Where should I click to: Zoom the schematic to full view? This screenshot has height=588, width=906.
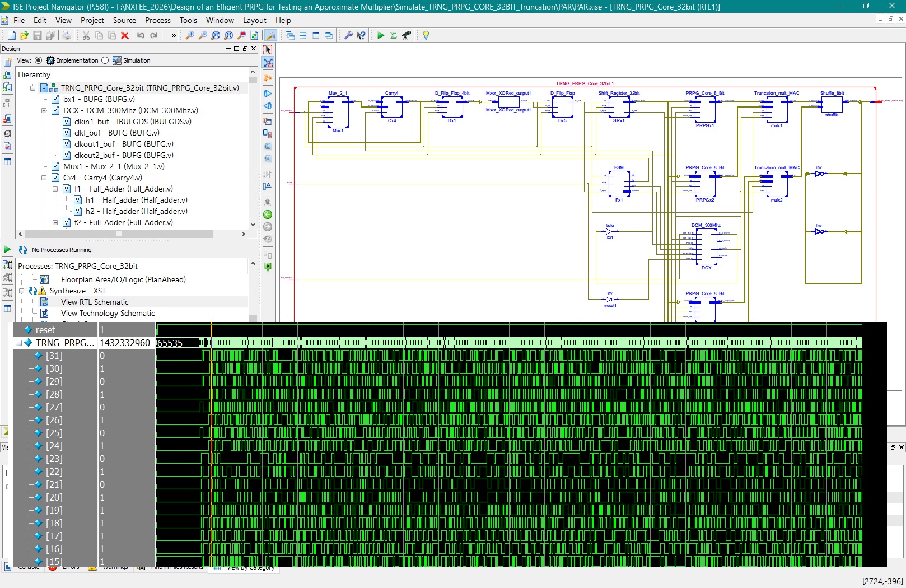pos(216,35)
